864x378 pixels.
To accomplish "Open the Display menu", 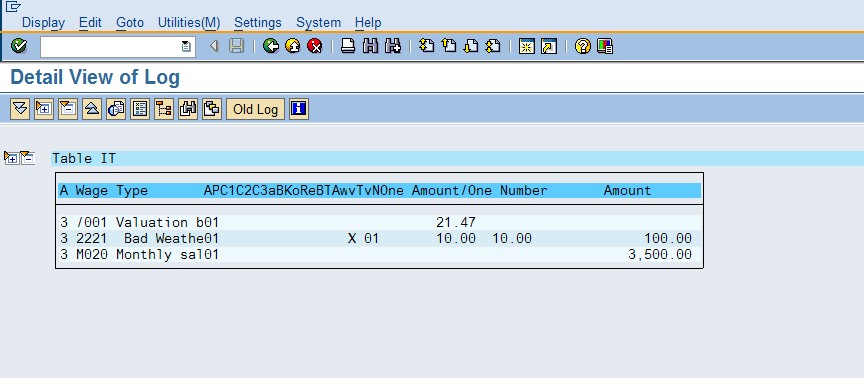I will pyautogui.click(x=44, y=23).
